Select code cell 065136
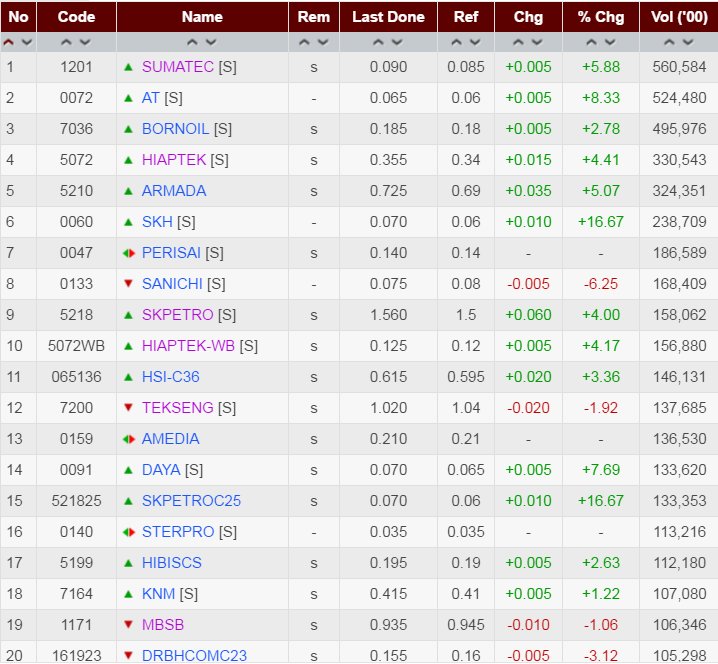 click(76, 377)
